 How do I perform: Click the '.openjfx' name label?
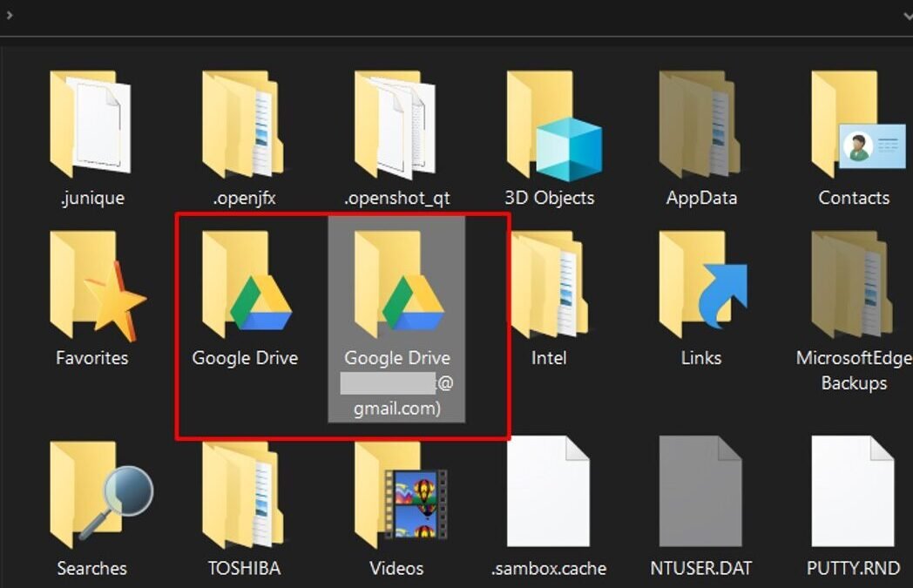click(x=245, y=198)
